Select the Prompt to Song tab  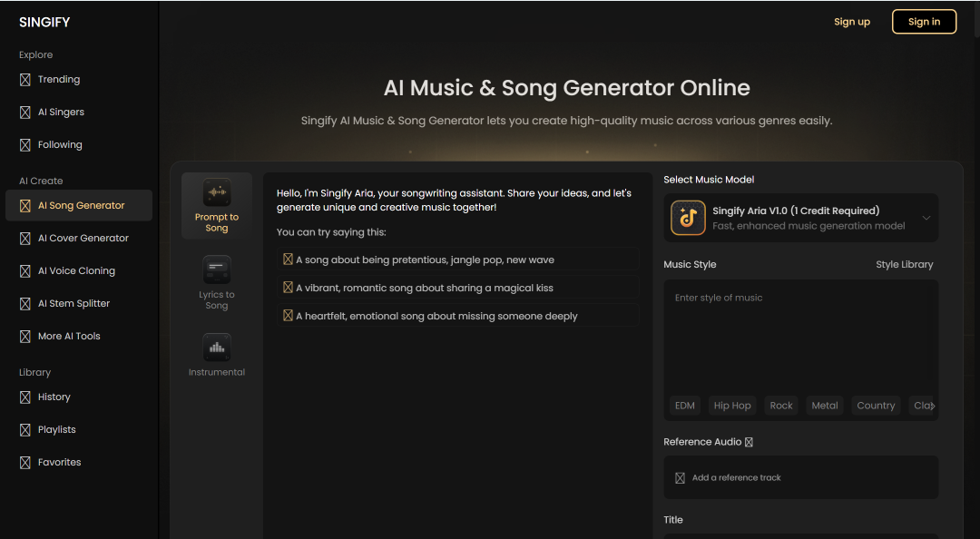pos(217,206)
